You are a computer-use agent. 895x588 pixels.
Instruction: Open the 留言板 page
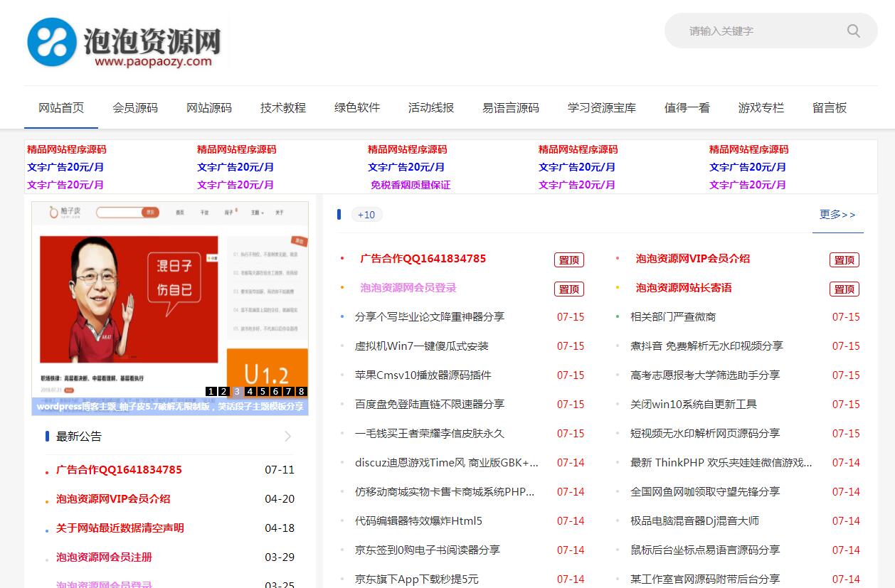tap(830, 108)
